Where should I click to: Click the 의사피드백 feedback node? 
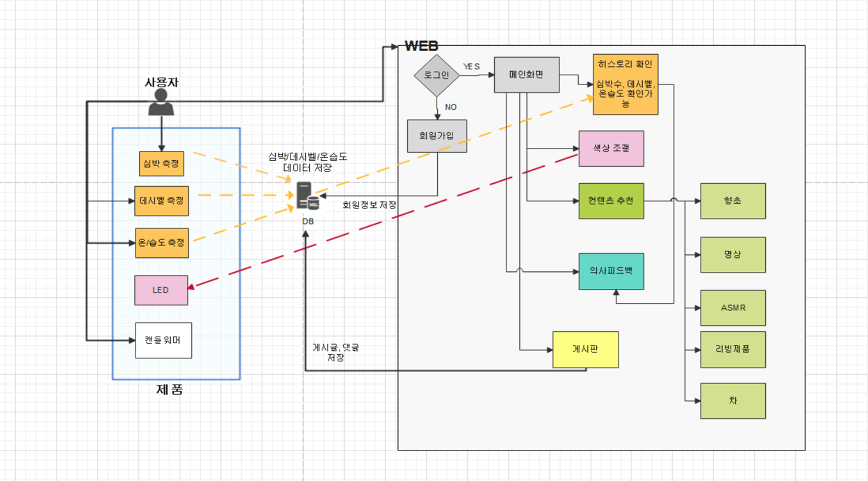(611, 272)
